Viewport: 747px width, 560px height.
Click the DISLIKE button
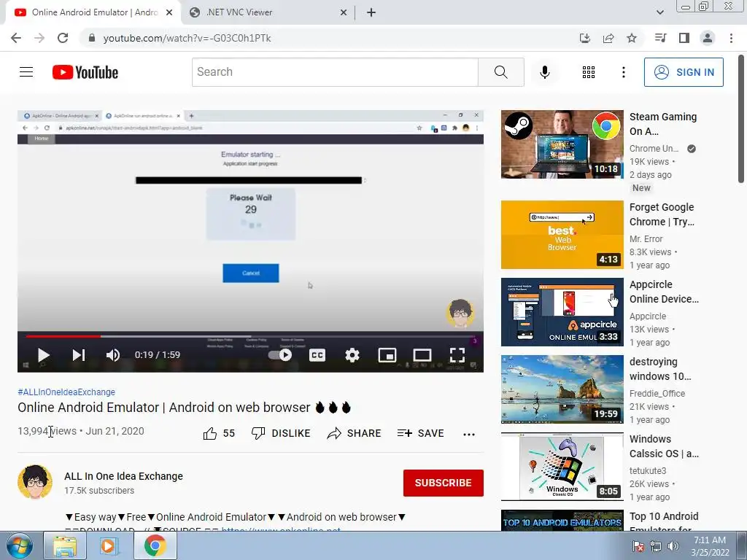pyautogui.click(x=281, y=433)
